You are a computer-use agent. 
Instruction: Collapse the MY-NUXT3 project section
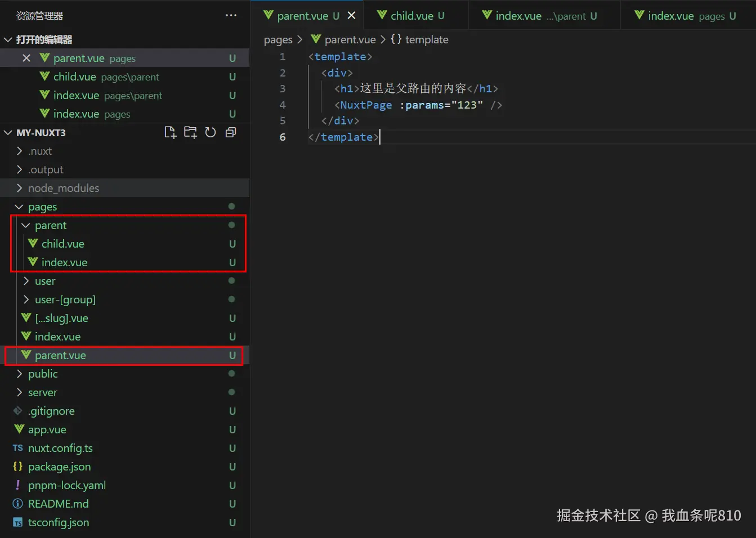pos(8,133)
